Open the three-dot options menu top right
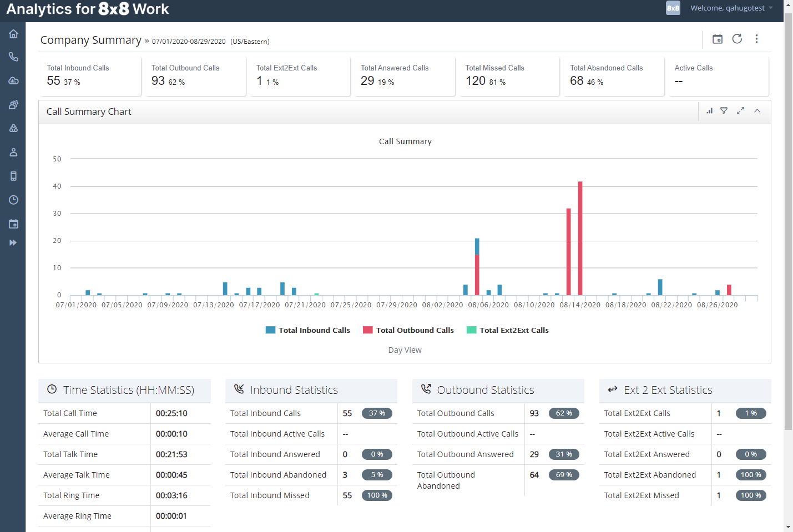This screenshot has height=532, width=793. click(757, 39)
